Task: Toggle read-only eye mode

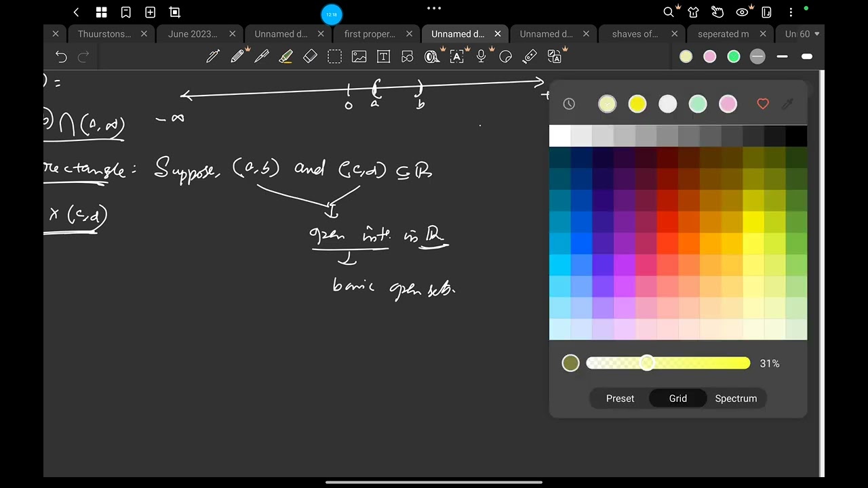Action: coord(742,12)
